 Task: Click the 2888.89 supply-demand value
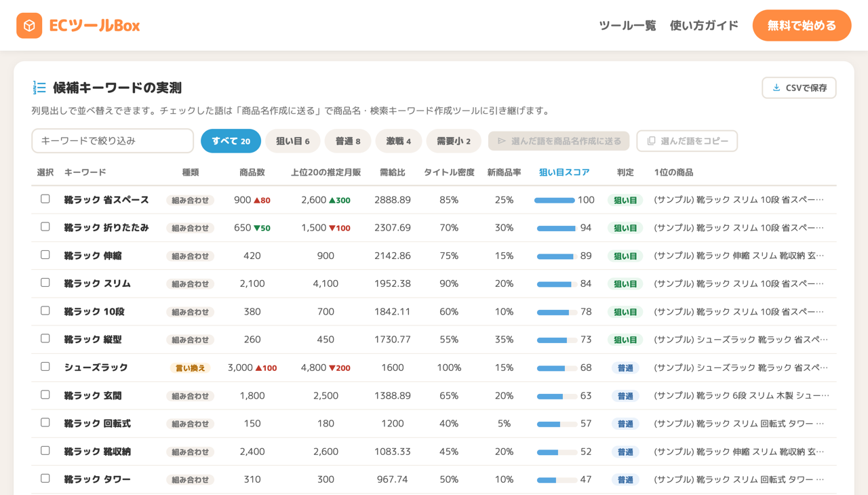[393, 200]
